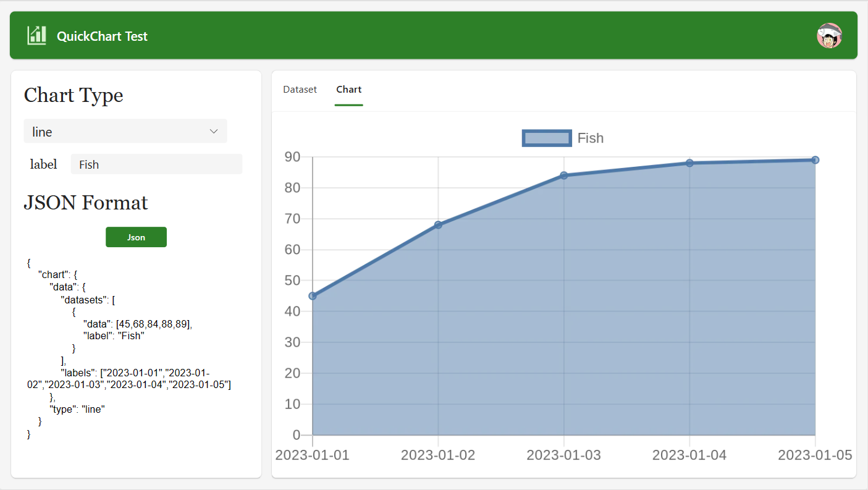Image resolution: width=868 pixels, height=490 pixels.
Task: Click the dropdown chevron on chart type selector
Action: [214, 131]
